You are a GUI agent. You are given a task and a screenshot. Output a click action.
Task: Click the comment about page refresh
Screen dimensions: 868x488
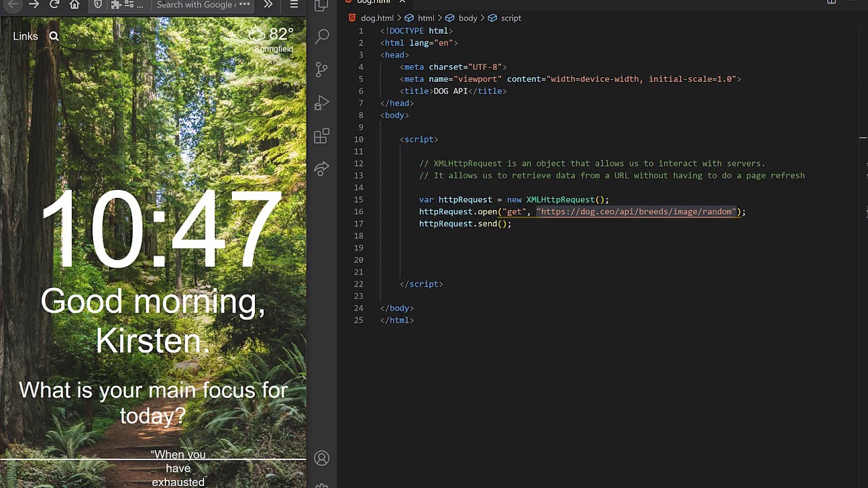click(x=612, y=176)
